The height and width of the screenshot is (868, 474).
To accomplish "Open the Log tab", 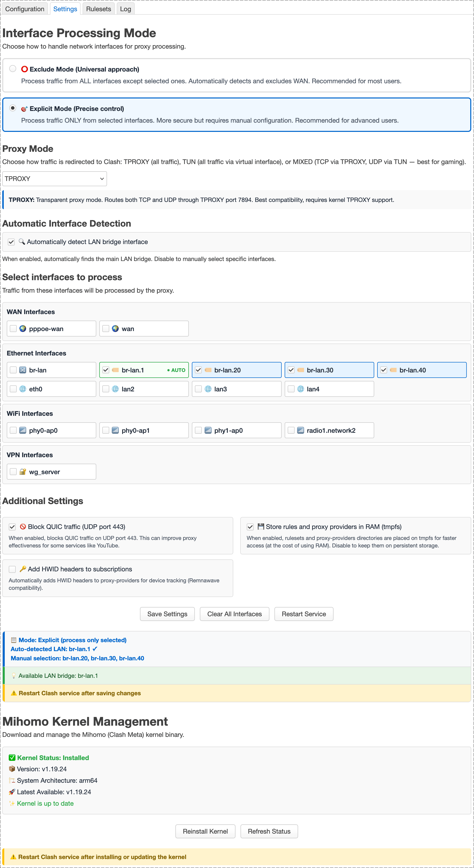I will point(125,9).
